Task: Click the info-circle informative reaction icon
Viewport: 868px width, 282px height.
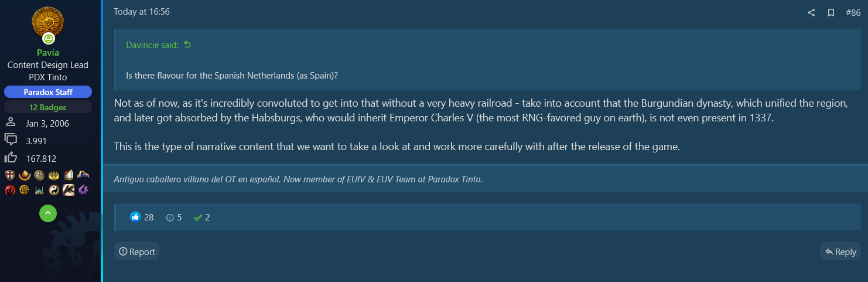Action: (170, 218)
